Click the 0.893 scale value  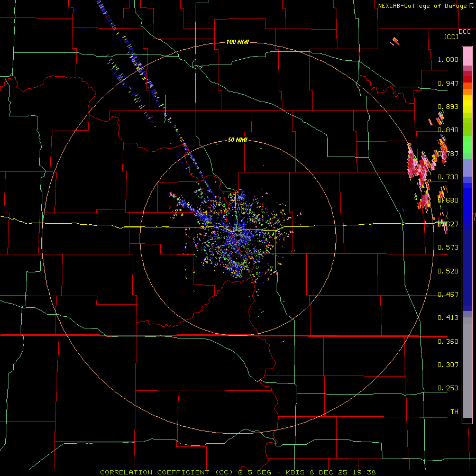pos(448,106)
